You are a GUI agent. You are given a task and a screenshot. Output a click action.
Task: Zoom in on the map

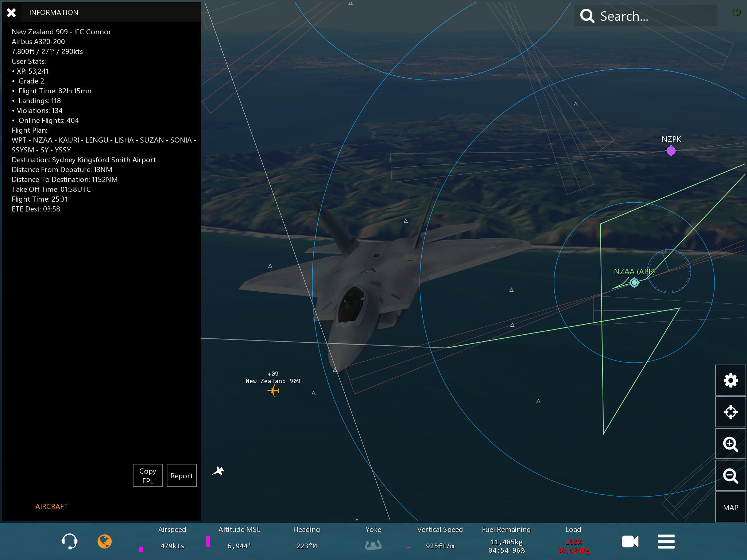point(730,444)
